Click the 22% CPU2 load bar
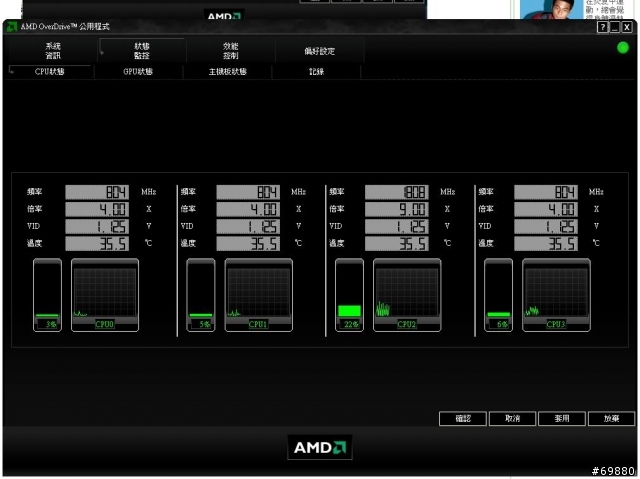640x479 pixels. tap(349, 295)
